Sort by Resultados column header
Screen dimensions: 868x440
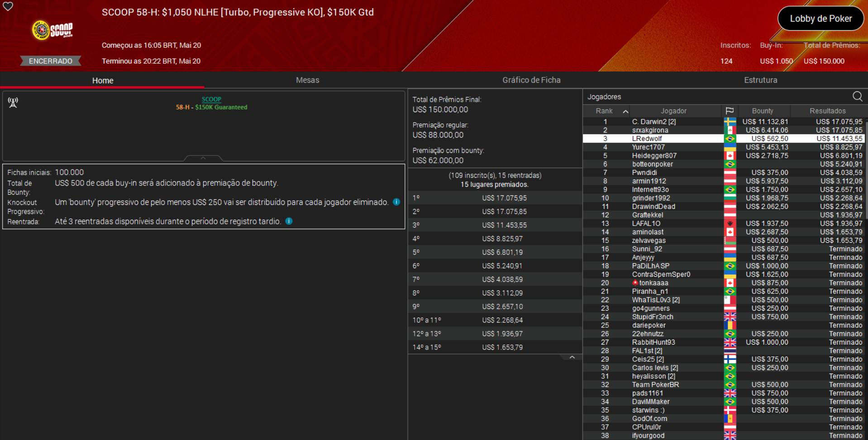827,111
